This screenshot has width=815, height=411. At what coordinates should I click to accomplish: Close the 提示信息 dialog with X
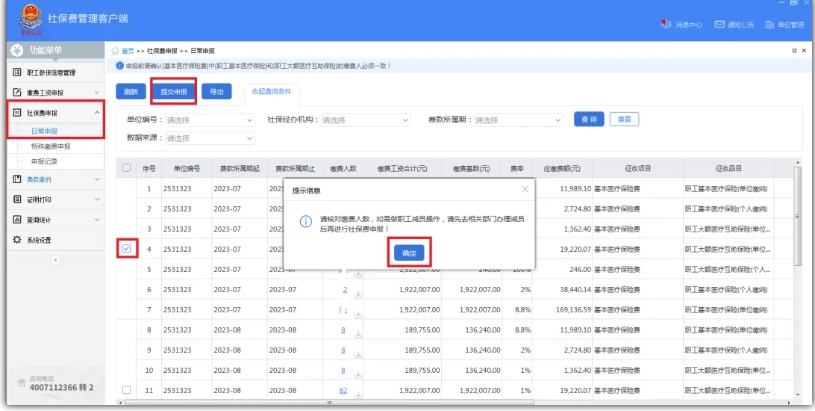[x=525, y=188]
